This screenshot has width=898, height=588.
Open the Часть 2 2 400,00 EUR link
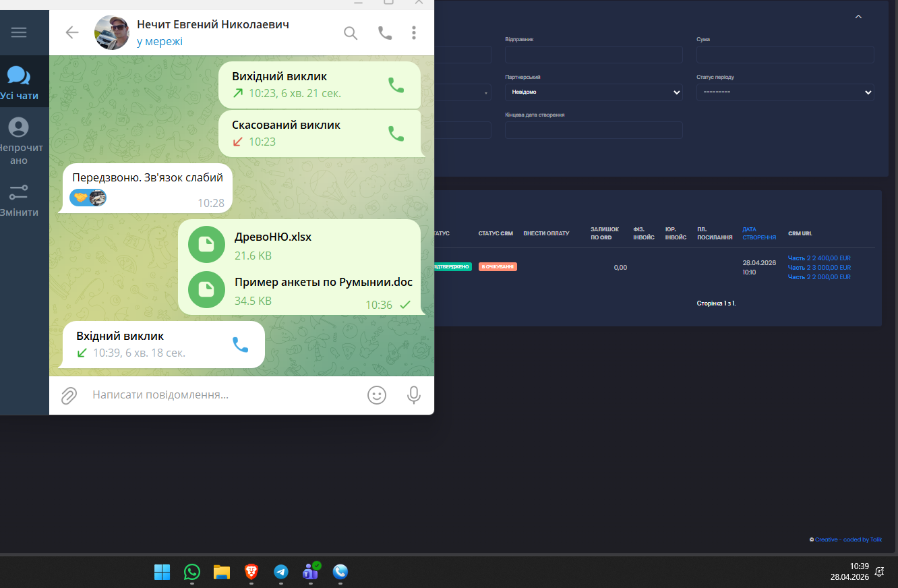(x=819, y=258)
